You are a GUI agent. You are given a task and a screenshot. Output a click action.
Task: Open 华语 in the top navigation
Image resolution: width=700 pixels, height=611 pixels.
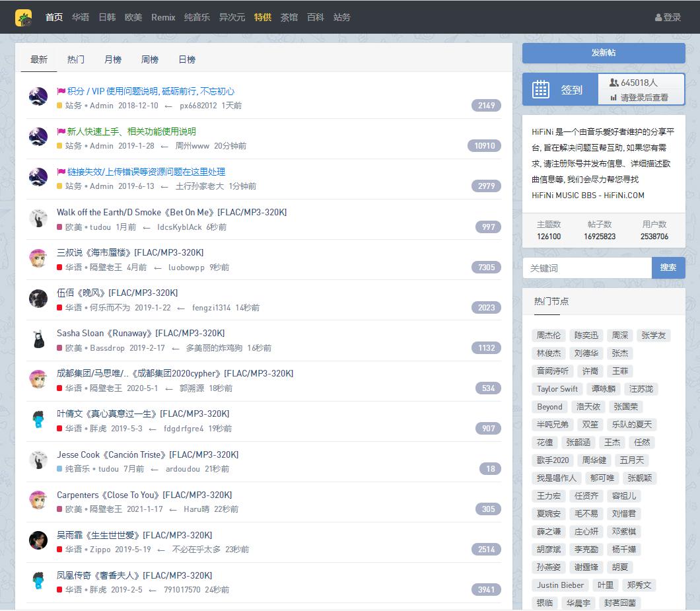coord(81,17)
